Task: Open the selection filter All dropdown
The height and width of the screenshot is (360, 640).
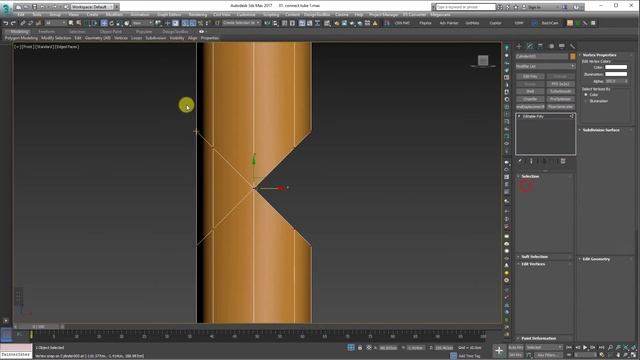Action: click(55, 23)
